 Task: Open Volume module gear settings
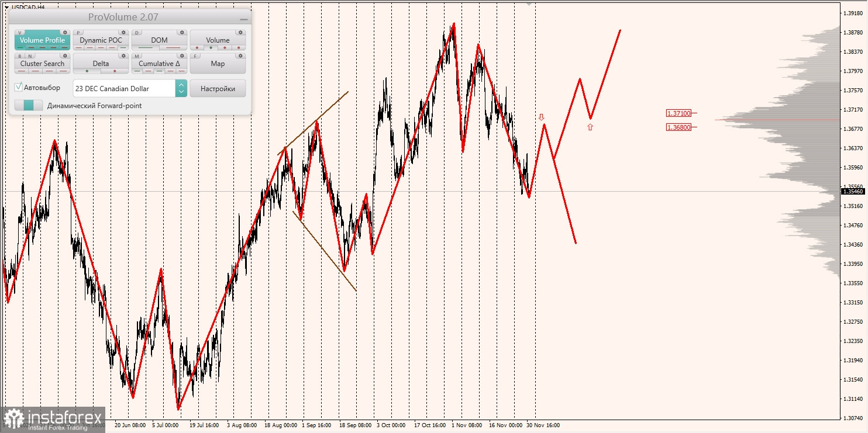240,32
